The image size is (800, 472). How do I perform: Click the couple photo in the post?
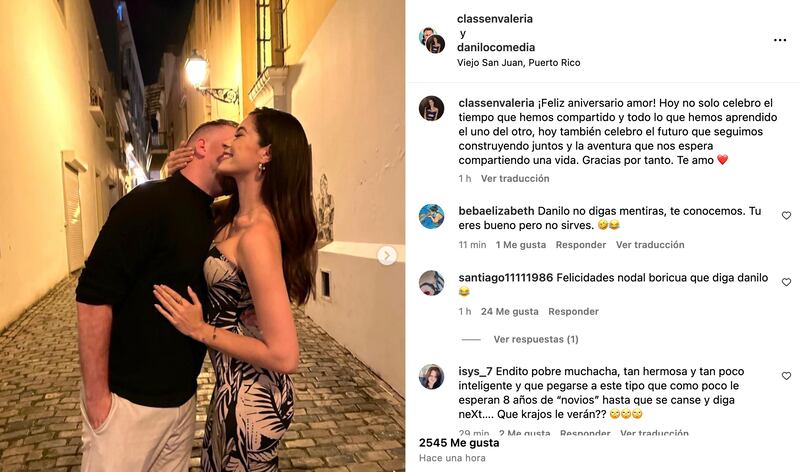coord(203,236)
